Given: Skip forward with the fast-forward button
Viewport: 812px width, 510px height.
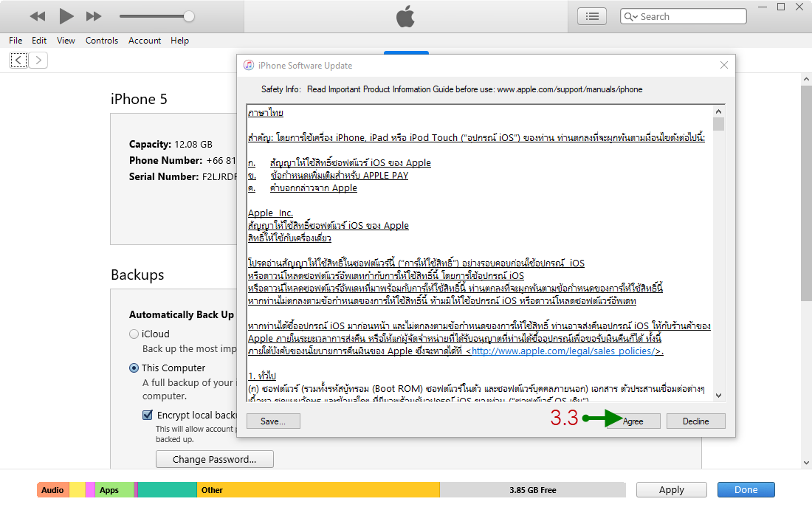Looking at the screenshot, I should tap(94, 16).
